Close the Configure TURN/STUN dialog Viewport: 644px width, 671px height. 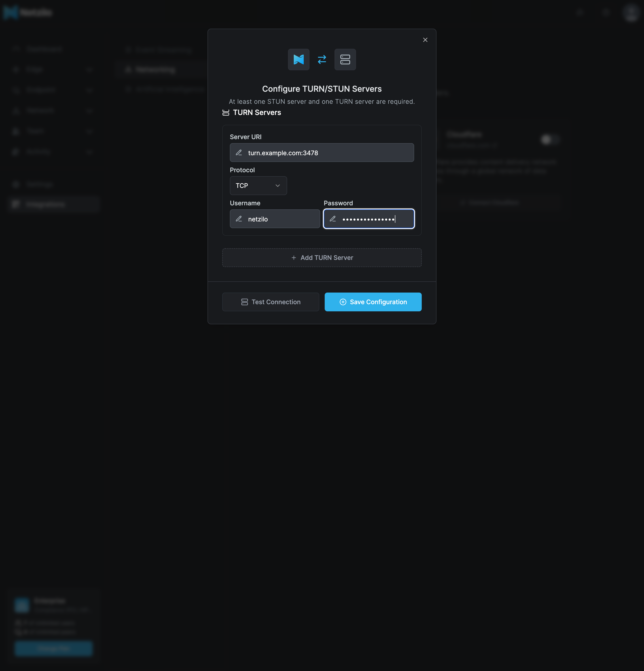click(x=425, y=40)
